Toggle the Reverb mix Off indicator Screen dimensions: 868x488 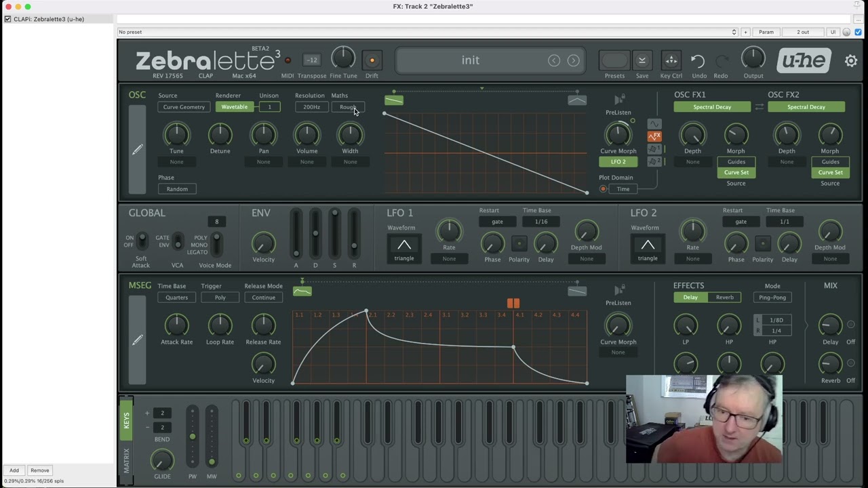click(850, 363)
